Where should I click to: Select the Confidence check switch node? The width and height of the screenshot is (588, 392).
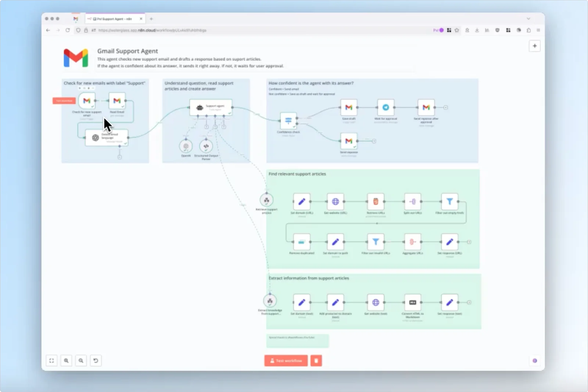click(288, 121)
